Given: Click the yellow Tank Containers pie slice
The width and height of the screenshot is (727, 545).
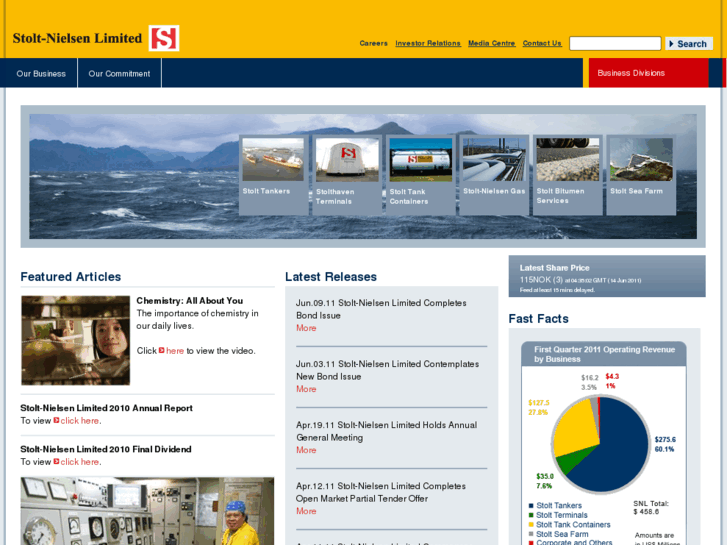Looking at the screenshot, I should 575,429.
